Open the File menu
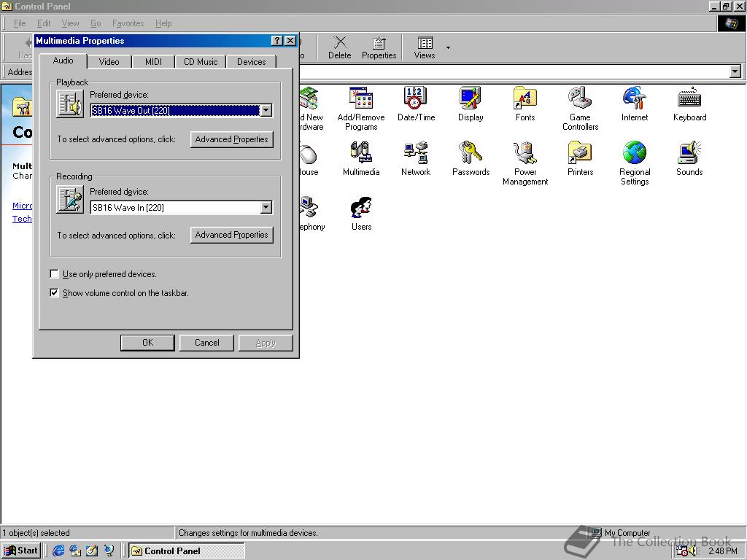 (x=20, y=23)
